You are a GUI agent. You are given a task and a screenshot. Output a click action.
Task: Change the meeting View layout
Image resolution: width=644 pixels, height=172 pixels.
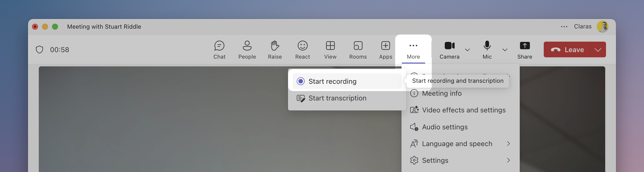pos(330,50)
